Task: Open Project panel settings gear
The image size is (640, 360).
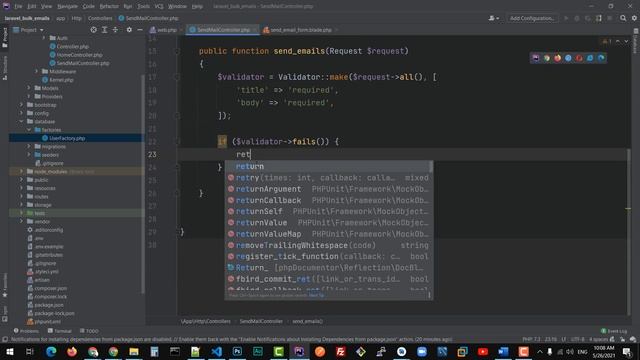Action: (x=129, y=30)
